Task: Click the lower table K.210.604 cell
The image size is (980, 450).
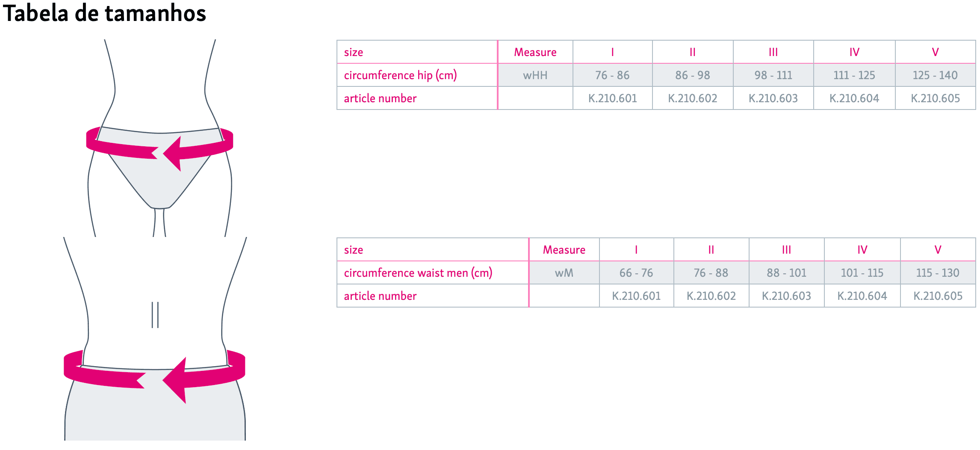Action: (x=862, y=296)
